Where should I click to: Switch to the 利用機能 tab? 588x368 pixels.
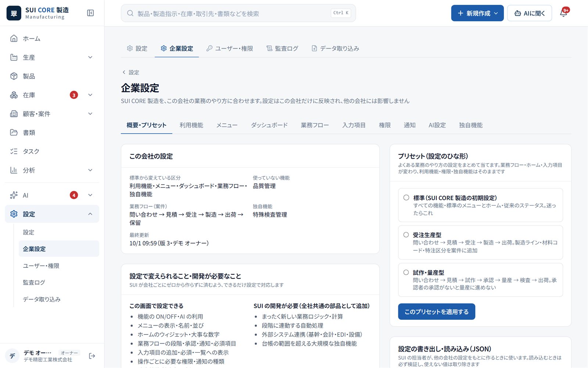191,125
